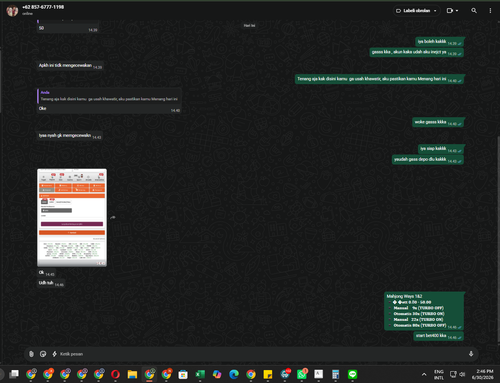Show hidden system tray icons
500x383 pixels.
(424, 374)
